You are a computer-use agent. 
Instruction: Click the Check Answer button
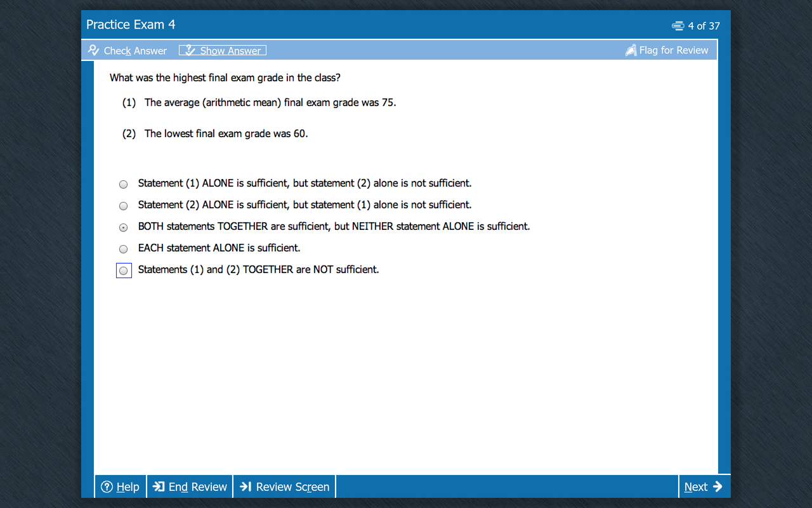click(128, 51)
